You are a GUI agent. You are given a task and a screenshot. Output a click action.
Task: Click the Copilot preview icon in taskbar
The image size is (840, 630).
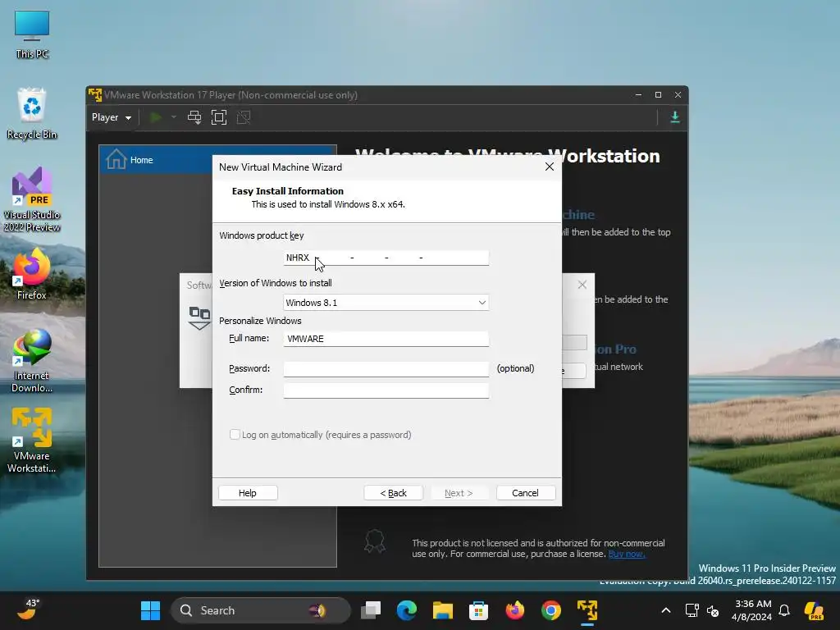coord(815,610)
